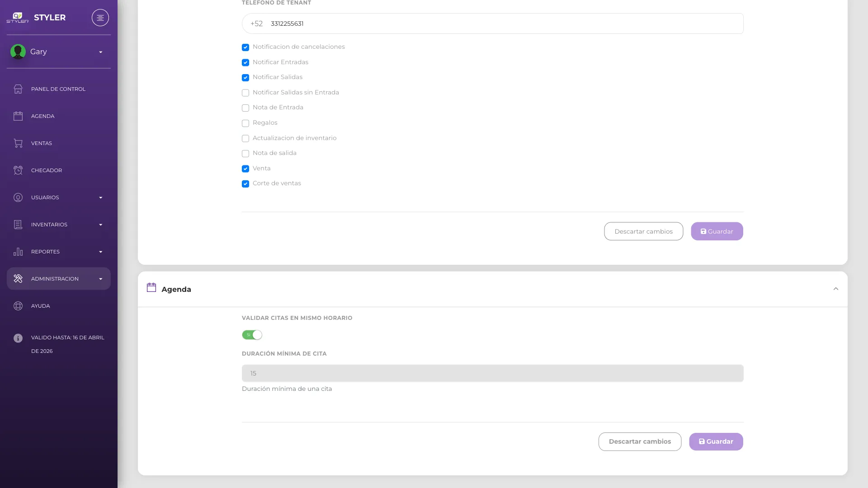Open Checador menu item
Screen dimensions: 868x488
(59, 170)
